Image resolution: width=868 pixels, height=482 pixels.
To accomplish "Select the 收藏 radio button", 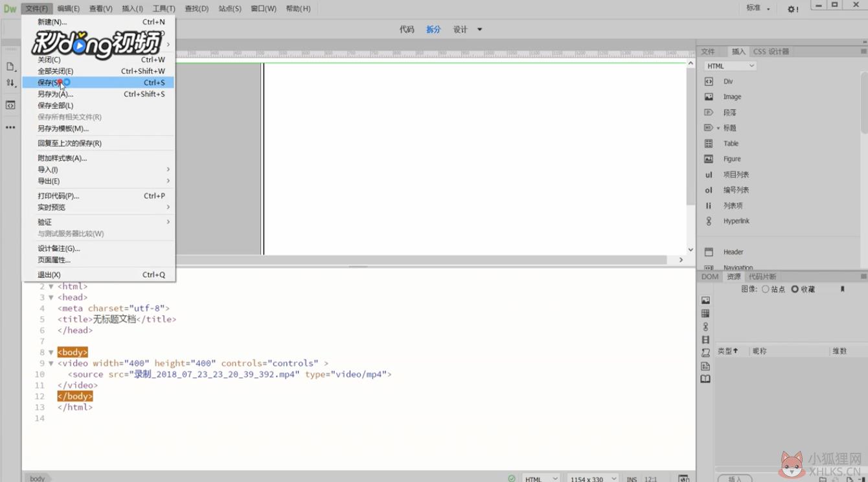I will 795,289.
